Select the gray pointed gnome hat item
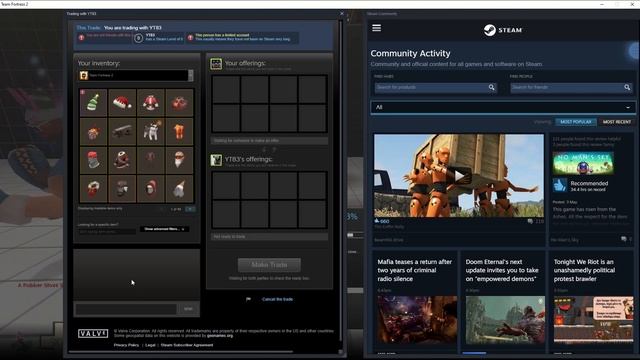This screenshot has height=360, width=640. [x=179, y=189]
